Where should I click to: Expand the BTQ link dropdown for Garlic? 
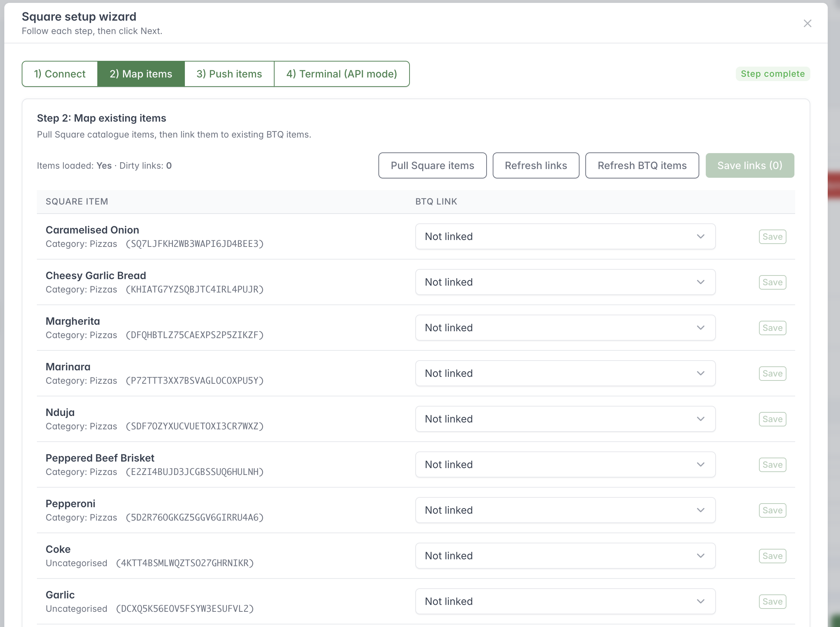[565, 601]
